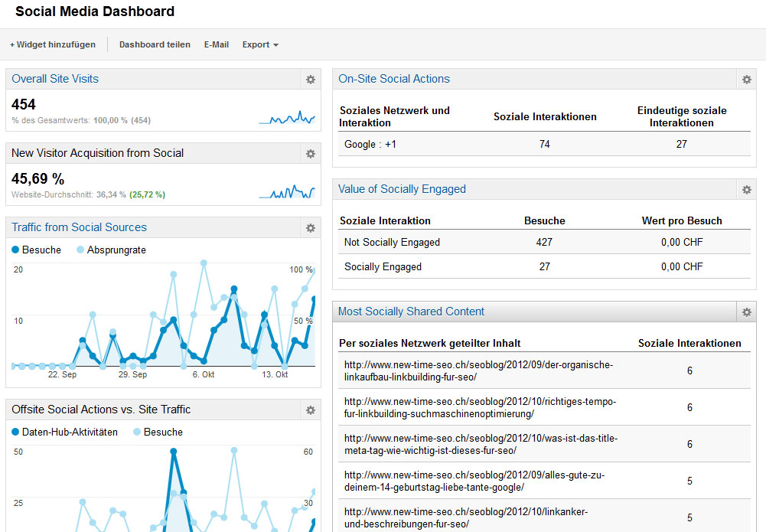Viewport: 766px width, 532px height.
Task: Click gear icon on Traffic from Social Sources
Action: pos(311,227)
